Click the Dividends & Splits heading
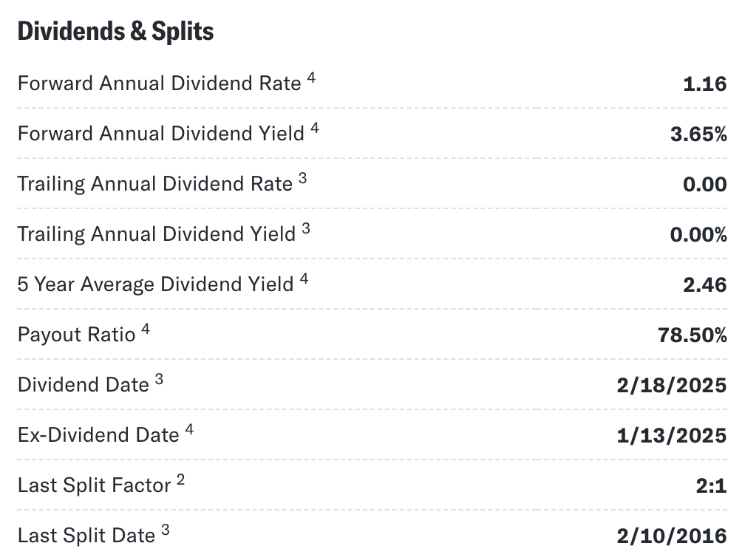 [115, 31]
